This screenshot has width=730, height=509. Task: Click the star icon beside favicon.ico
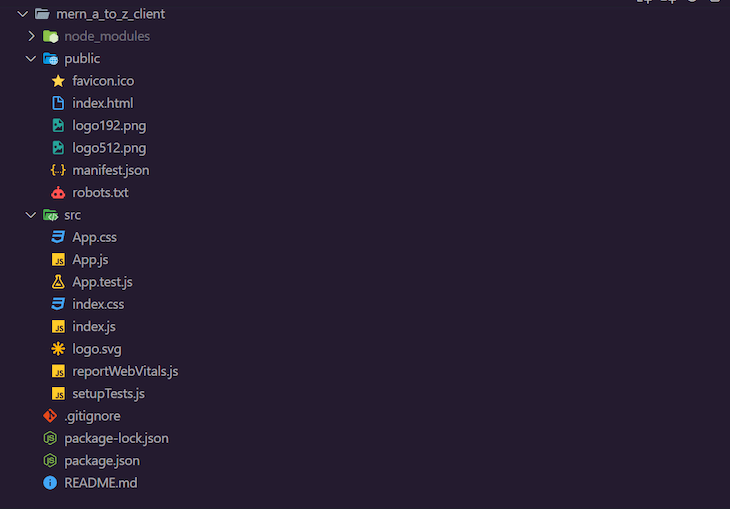point(58,81)
